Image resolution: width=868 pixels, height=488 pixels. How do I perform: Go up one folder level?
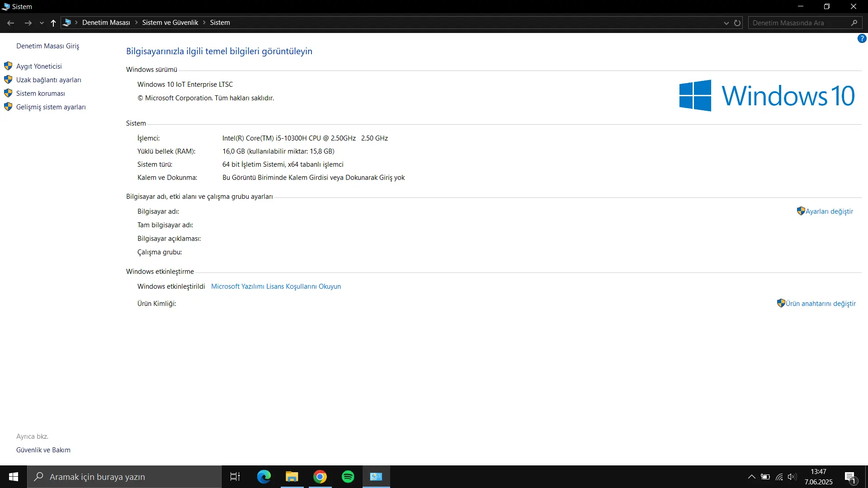(x=53, y=23)
